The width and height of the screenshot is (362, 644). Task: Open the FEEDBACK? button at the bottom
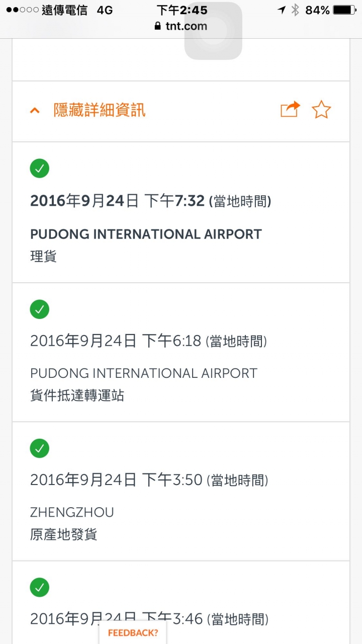pyautogui.click(x=133, y=633)
